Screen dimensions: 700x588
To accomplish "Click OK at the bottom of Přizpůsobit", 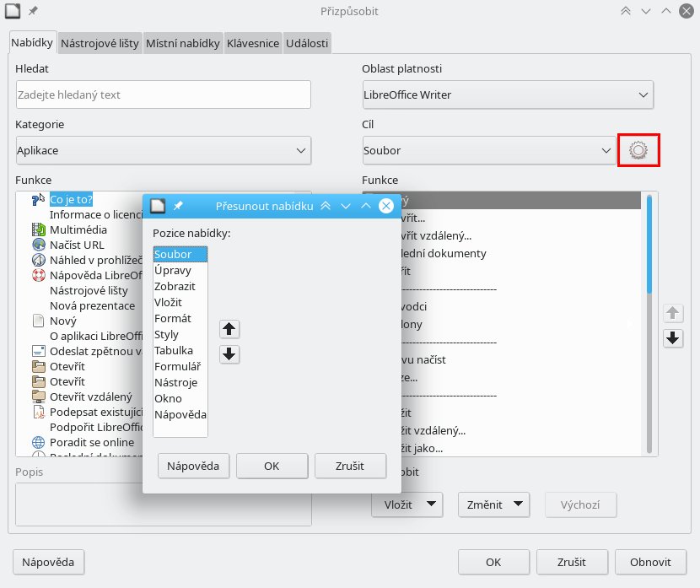I will [493, 562].
